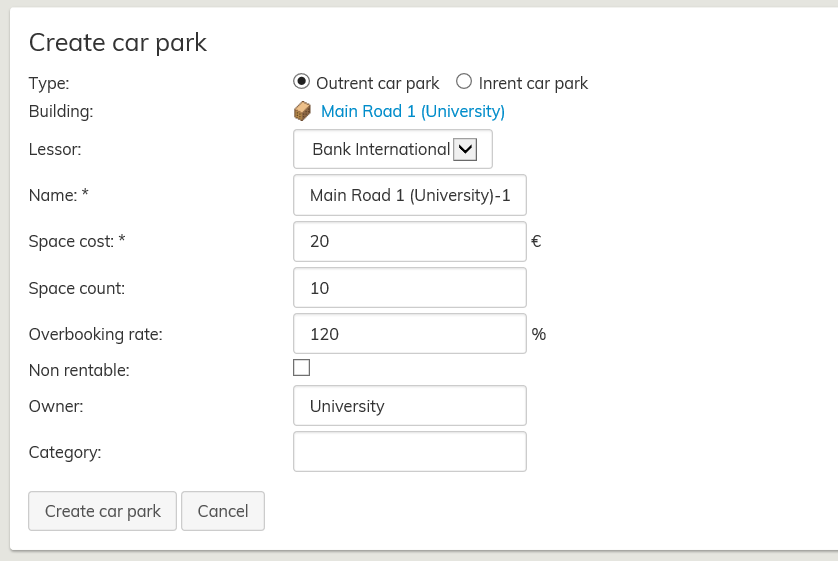Click the Owner field containing University
Image resolution: width=838 pixels, height=561 pixels.
pyautogui.click(x=410, y=406)
